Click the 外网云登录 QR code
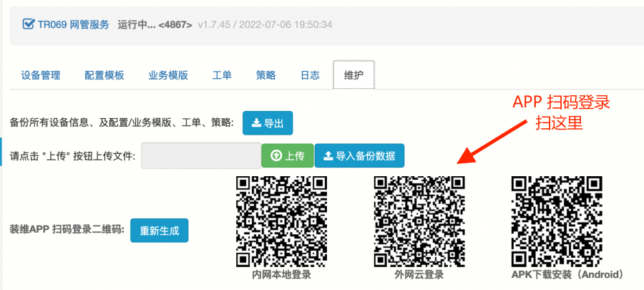This screenshot has height=290, width=644. pyautogui.click(x=419, y=221)
